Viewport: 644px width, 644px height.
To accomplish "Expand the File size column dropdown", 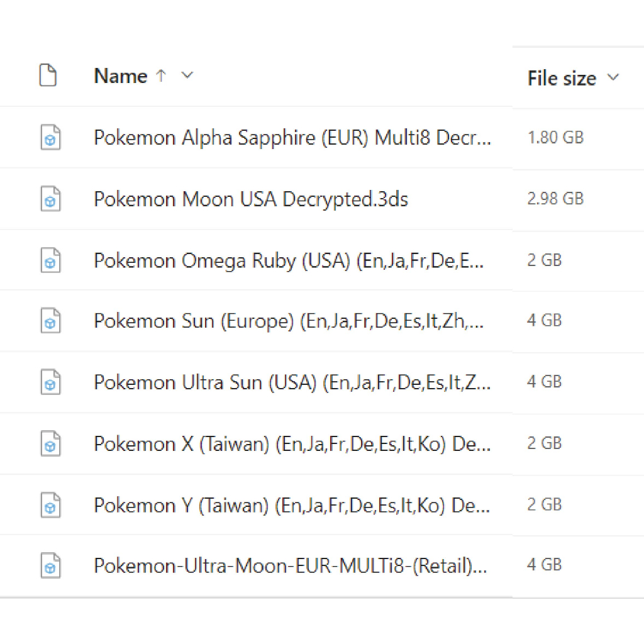I will click(613, 78).
